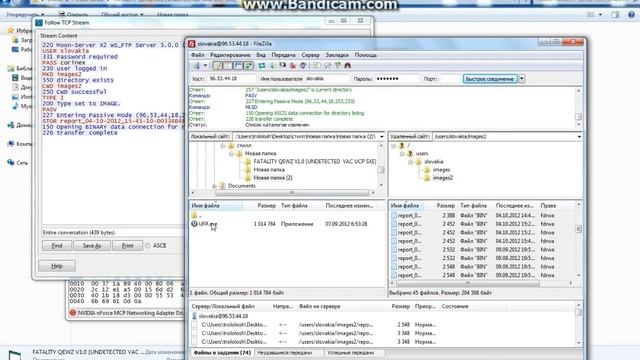The image size is (640, 360).
Task: Click Find button in Follow TCP Stream
Action: coord(57,246)
